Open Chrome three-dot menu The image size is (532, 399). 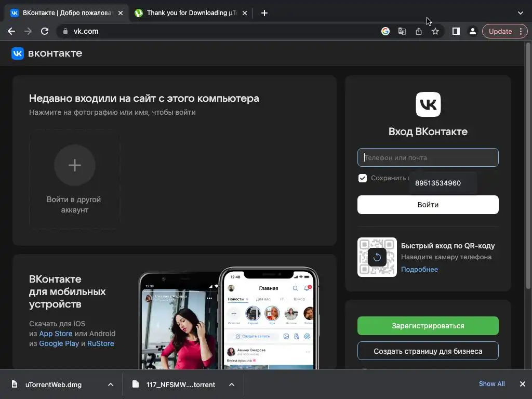pos(521,31)
